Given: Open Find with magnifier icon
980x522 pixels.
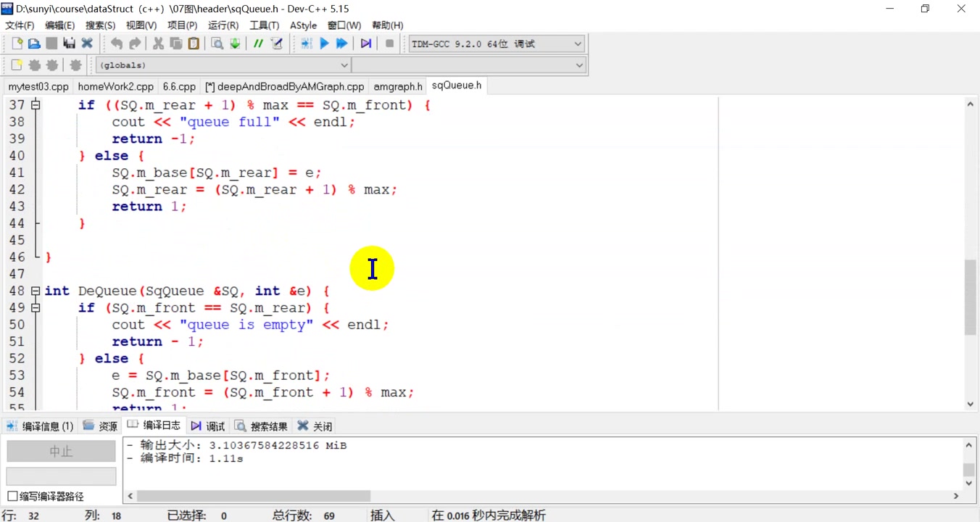Looking at the screenshot, I should (217, 43).
